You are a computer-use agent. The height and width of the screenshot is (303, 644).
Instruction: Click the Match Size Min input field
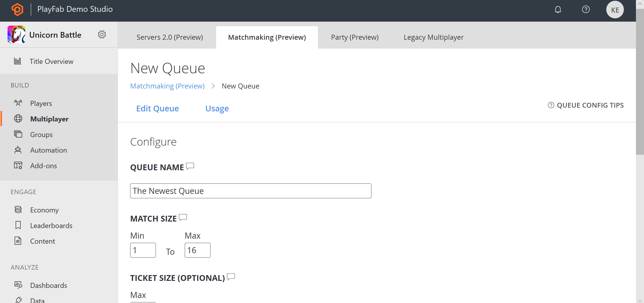[x=143, y=250]
